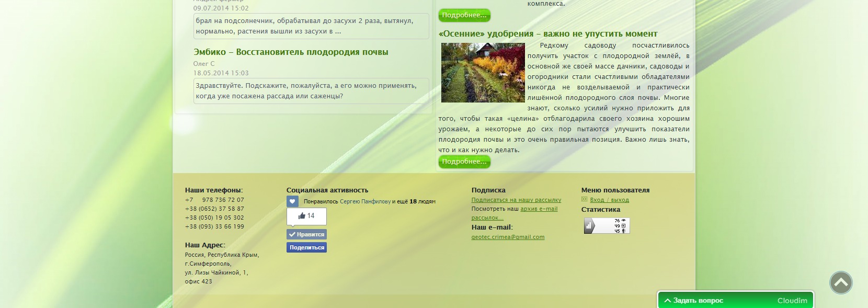Click the Cloudim label on chat widget
This screenshot has width=868, height=308.
pos(792,301)
